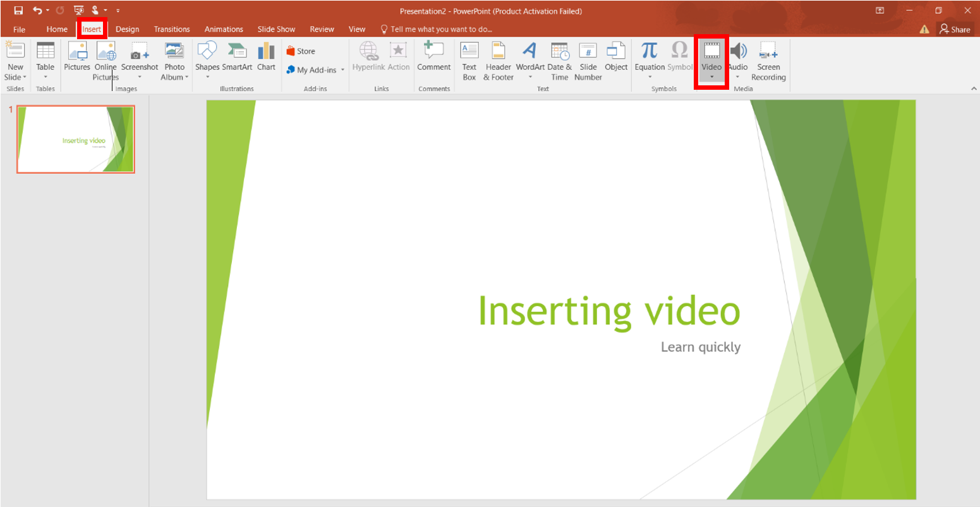Viewport: 980px width, 507px height.
Task: Click the 'Inserting video' title on the slide
Action: (609, 310)
